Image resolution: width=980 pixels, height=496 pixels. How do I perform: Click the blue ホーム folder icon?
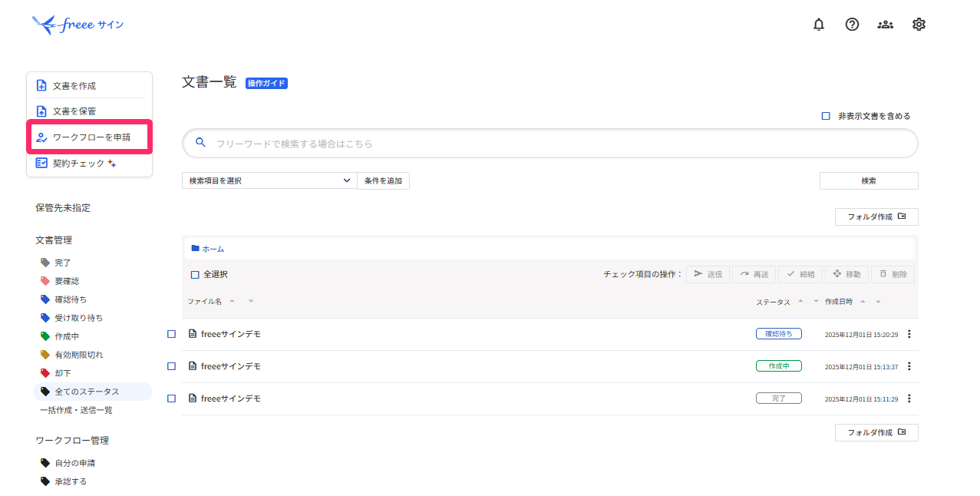click(196, 248)
